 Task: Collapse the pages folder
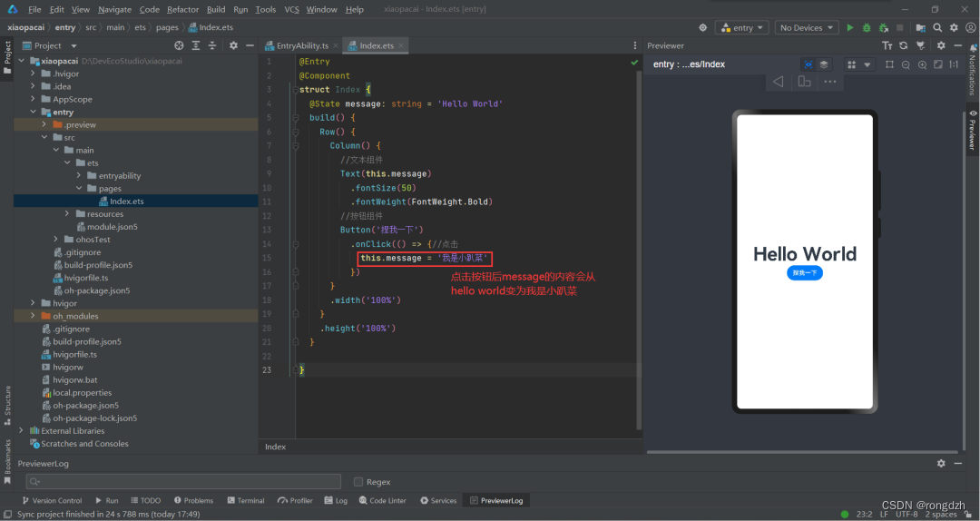tap(79, 188)
